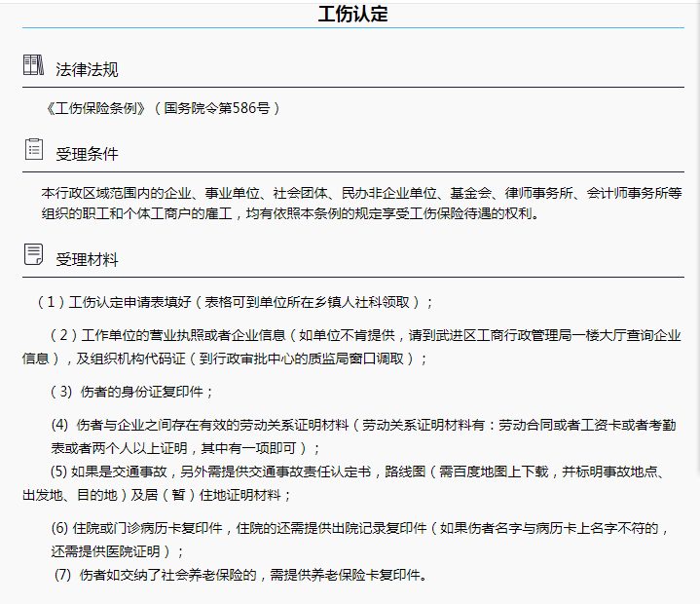The width and height of the screenshot is (700, 604).
Task: Click the line starting 组织的职工和个体工商户
Action: [291, 213]
